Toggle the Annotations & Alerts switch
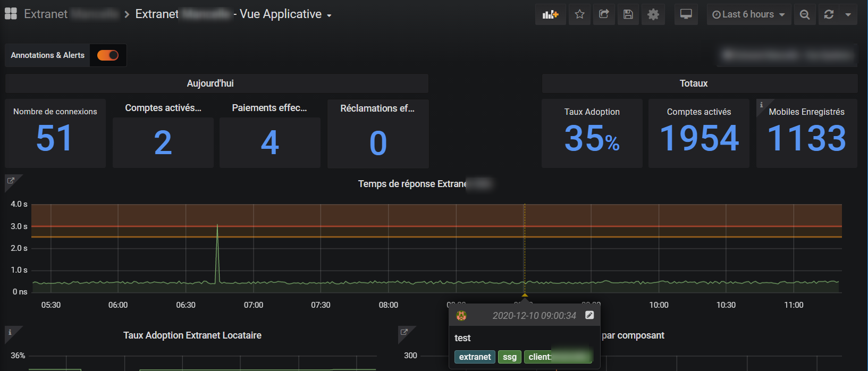 tap(108, 55)
